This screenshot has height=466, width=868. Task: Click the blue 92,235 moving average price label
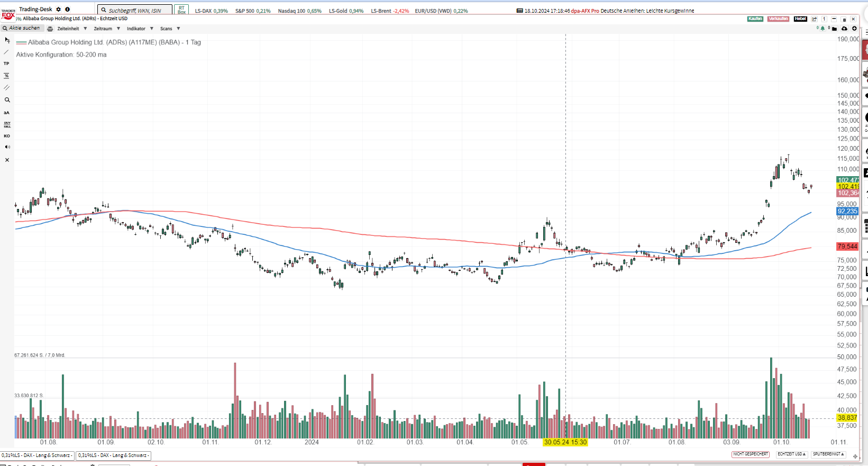pos(847,211)
